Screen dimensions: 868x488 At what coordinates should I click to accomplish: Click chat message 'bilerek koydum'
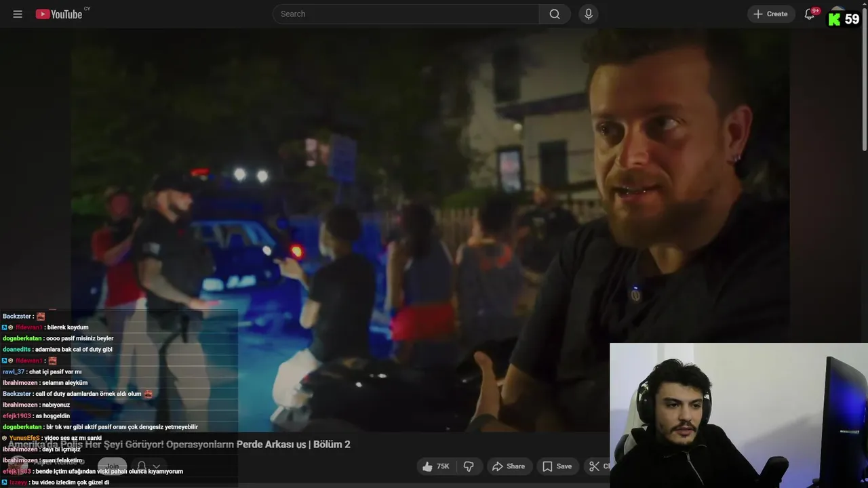[68, 327]
